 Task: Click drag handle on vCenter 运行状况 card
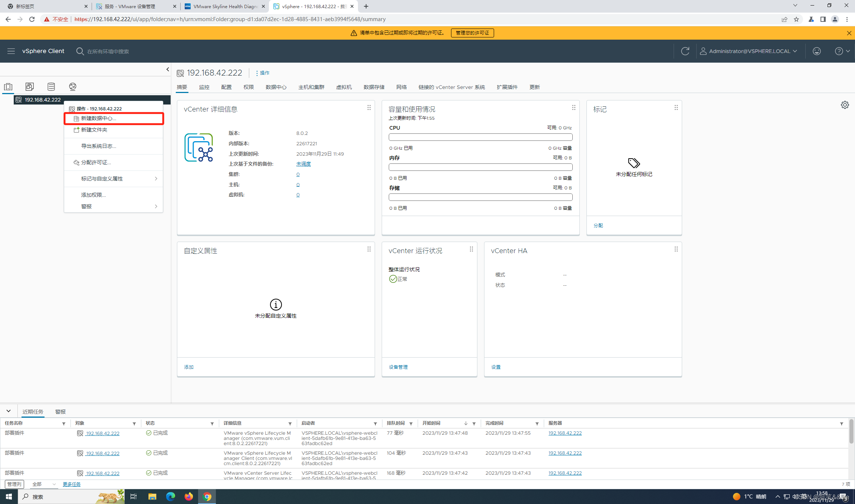471,249
